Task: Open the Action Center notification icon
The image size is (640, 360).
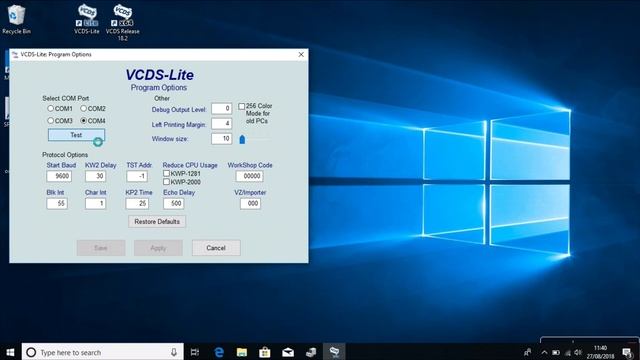Action: click(x=628, y=352)
